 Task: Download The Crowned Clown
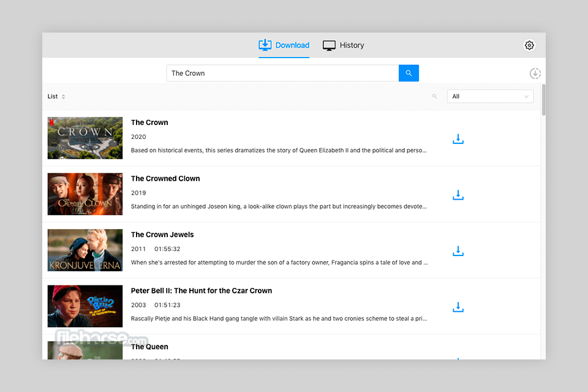coord(458,195)
